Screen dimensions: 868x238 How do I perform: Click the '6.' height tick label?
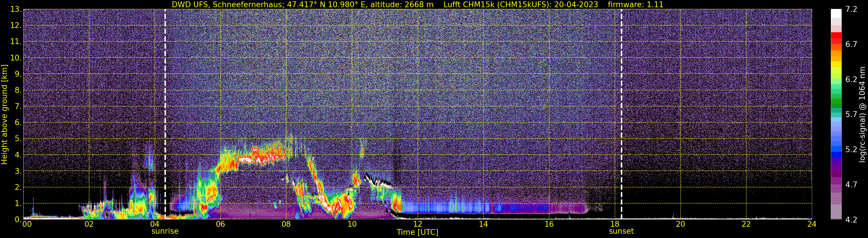(x=18, y=123)
